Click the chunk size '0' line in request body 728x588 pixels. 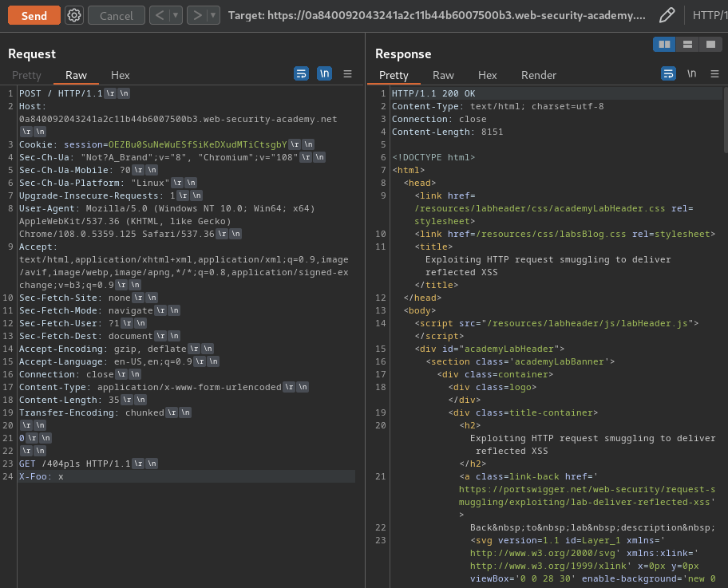(22, 438)
